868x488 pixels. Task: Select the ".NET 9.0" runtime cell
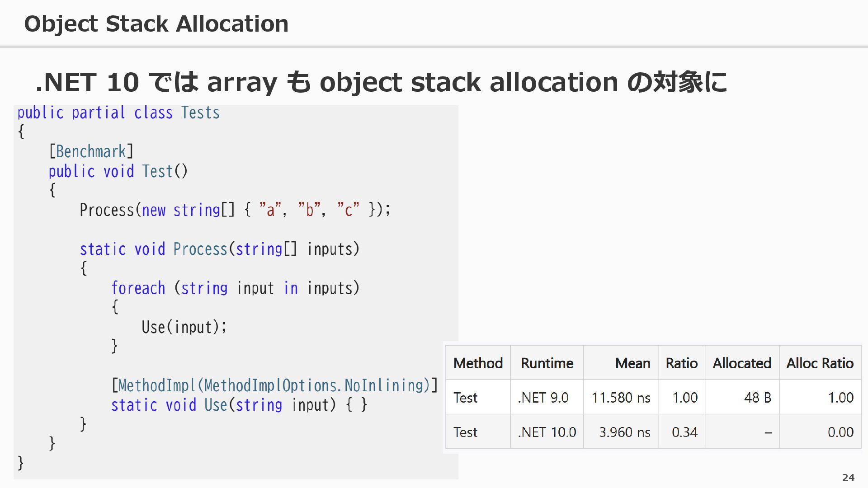543,398
